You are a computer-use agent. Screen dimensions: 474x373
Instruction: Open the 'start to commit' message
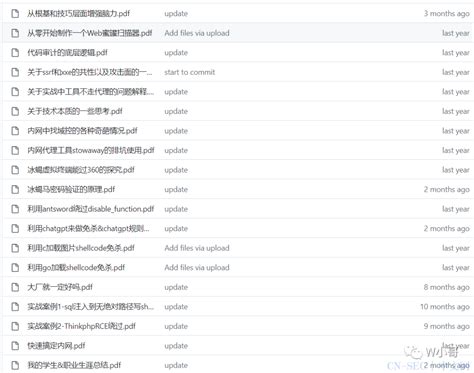point(190,72)
